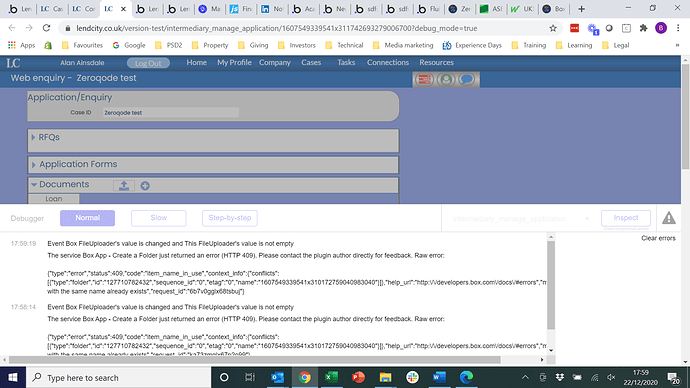Open the chat bubble icon in header
Viewport: 690px width, 388px height.
(466, 80)
